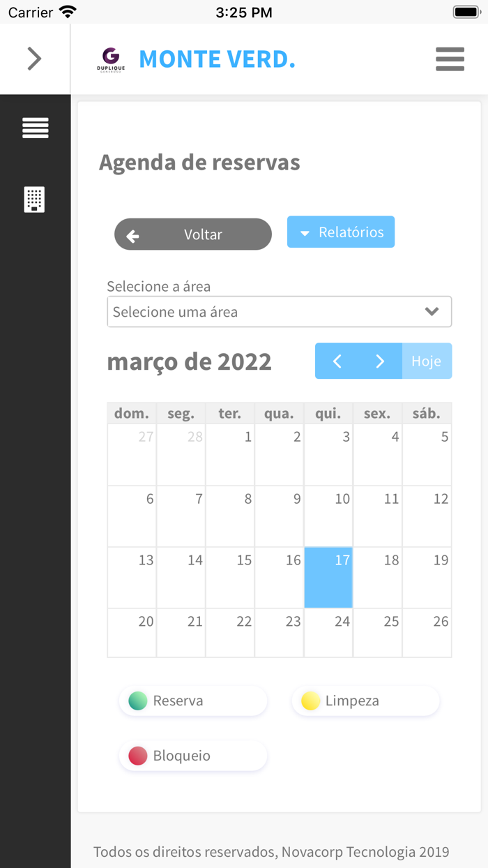This screenshot has height=868, width=488.
Task: Expand the Relatórios dropdown
Action: (340, 232)
